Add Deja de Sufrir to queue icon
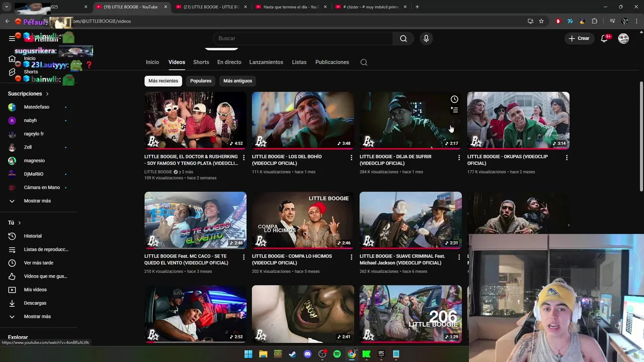 (454, 110)
